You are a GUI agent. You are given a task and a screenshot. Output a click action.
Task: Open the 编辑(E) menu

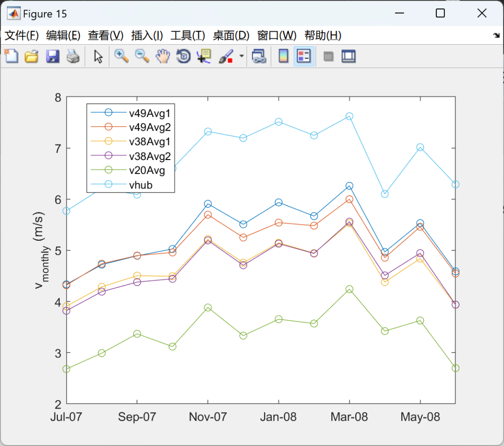(63, 35)
